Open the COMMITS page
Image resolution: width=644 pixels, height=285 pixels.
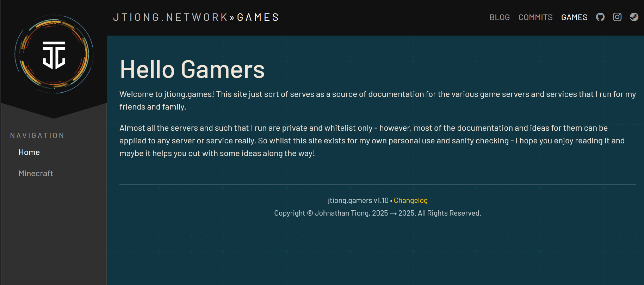coord(535,17)
